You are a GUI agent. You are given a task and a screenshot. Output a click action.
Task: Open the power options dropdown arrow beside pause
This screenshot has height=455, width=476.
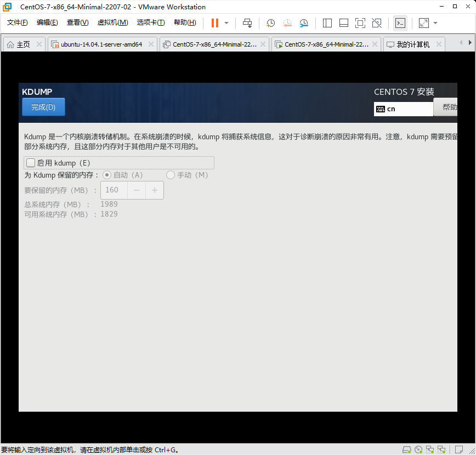[226, 23]
